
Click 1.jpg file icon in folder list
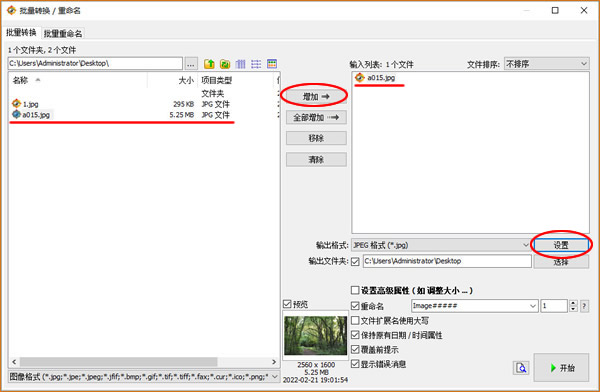[x=16, y=103]
